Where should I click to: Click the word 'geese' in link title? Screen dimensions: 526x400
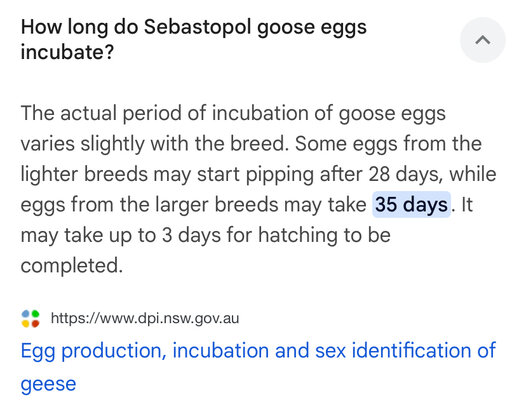48,384
